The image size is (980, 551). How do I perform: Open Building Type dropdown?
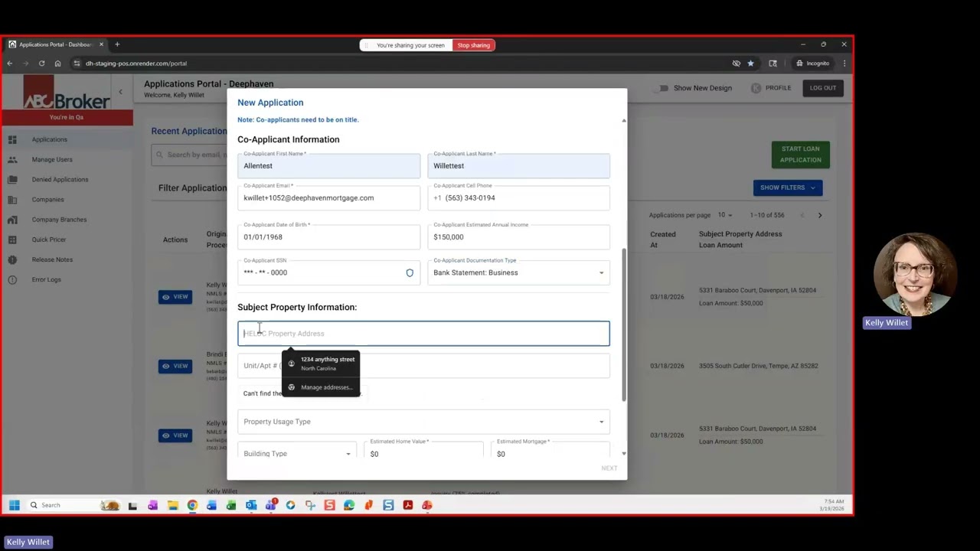tap(297, 452)
